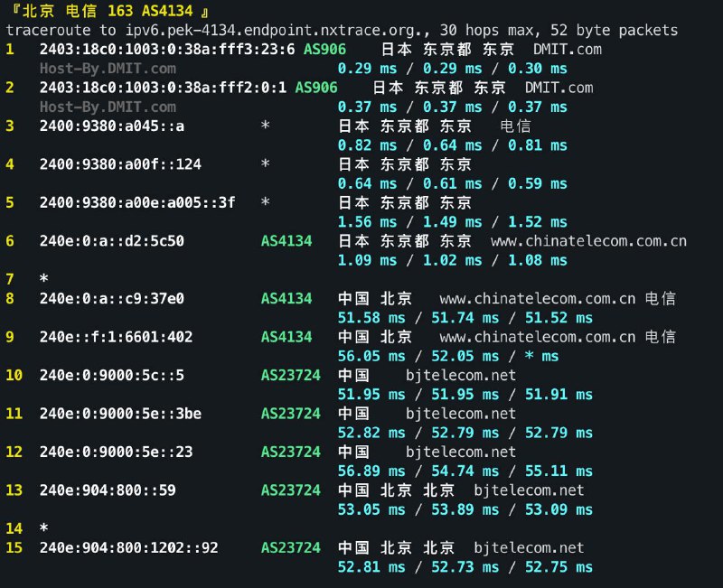
Task: Select hop 12 address 240e:0:9000:5e::23
Action: [117, 452]
